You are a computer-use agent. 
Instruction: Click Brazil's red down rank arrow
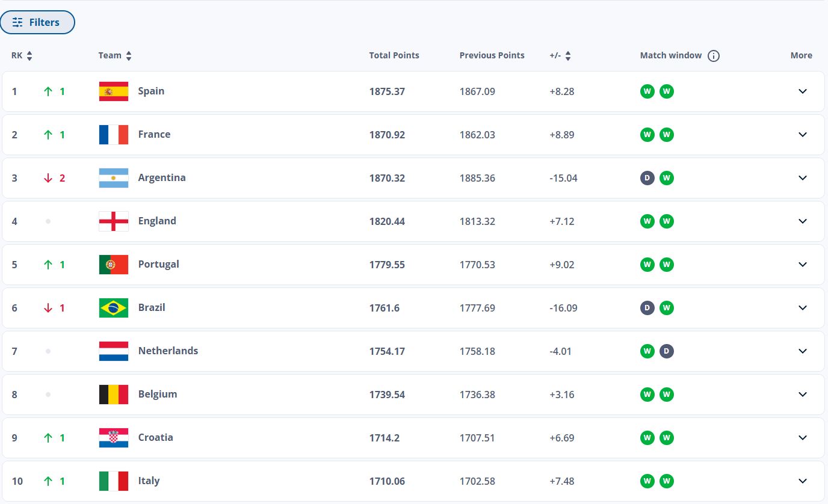[48, 308]
